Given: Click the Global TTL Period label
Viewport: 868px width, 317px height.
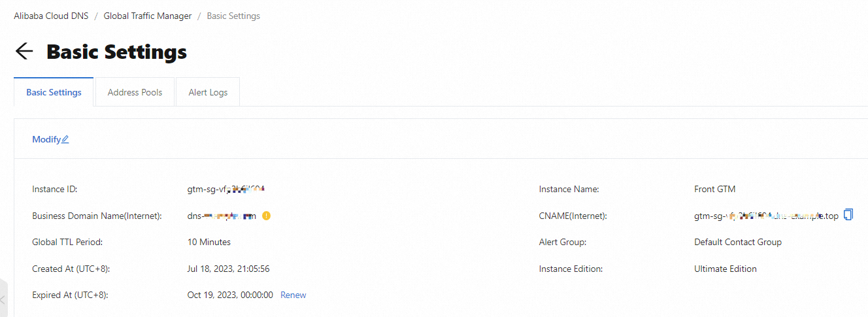Looking at the screenshot, I should point(67,242).
